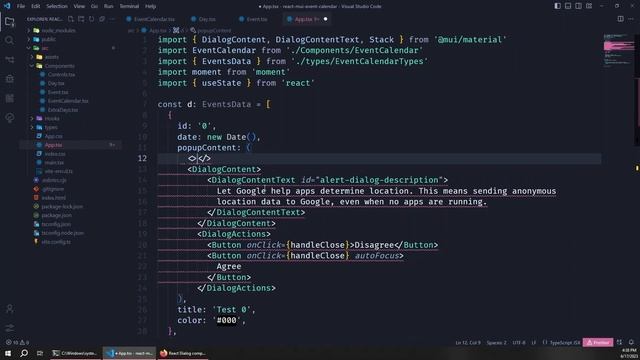This screenshot has height=360, width=640.
Task: Open Windows taskbar search
Action: point(24,353)
